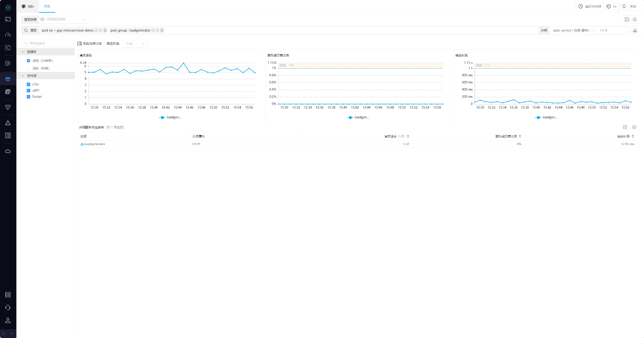Uncheck the OTel signal source checkbox
The height and width of the screenshot is (338, 644).
point(28,84)
